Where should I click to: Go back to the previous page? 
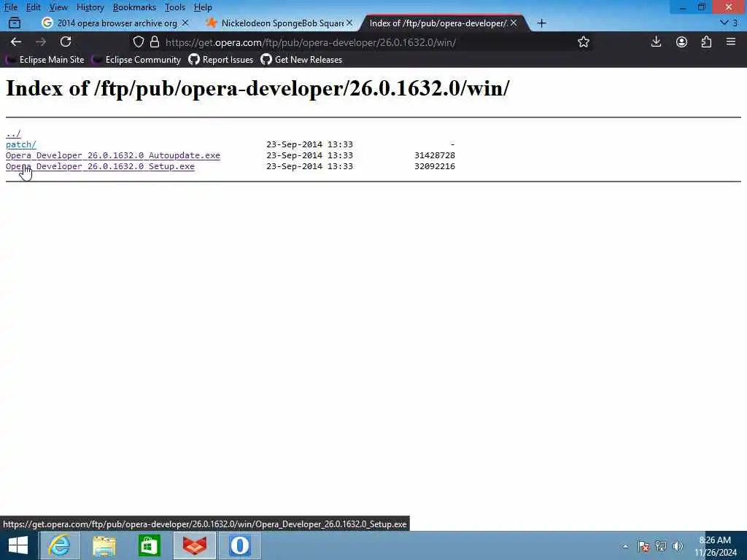click(x=16, y=42)
